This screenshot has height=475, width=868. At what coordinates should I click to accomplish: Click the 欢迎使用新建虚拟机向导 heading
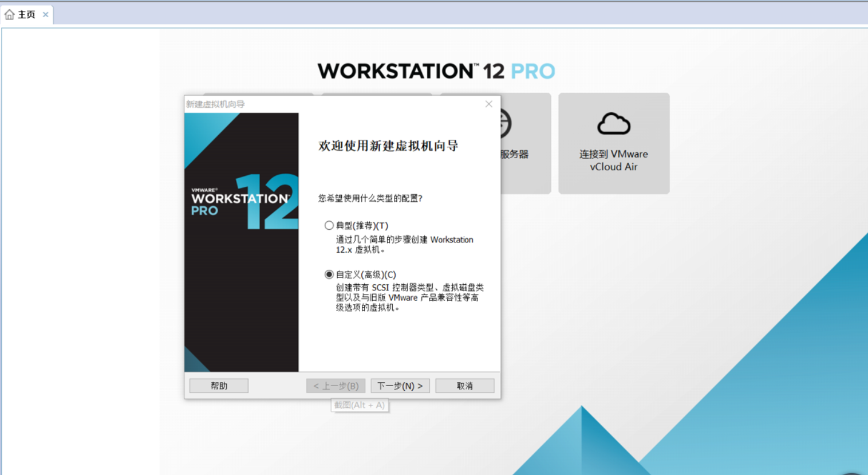point(388,146)
